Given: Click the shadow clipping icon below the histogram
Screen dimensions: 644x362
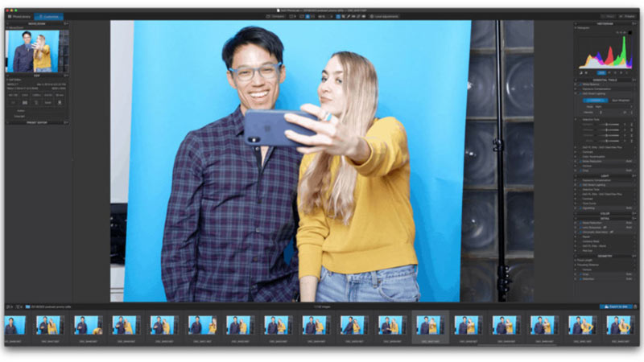Looking at the screenshot, I should [x=580, y=72].
